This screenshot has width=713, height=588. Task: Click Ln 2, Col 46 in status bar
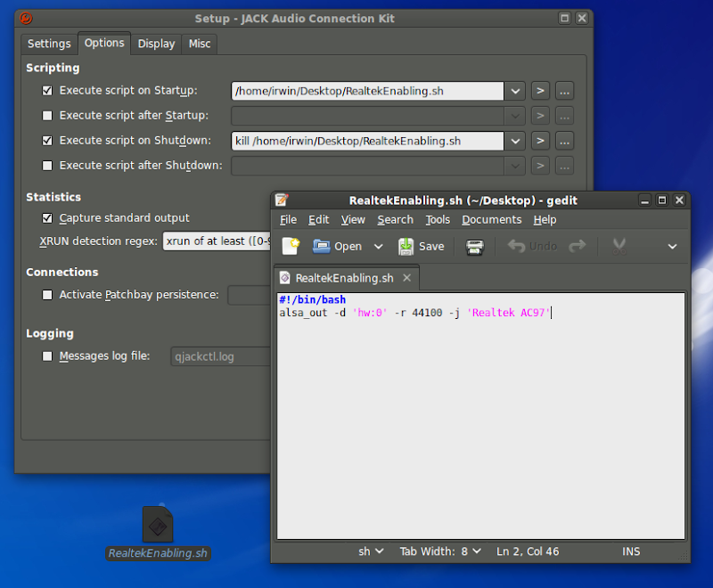click(x=528, y=551)
